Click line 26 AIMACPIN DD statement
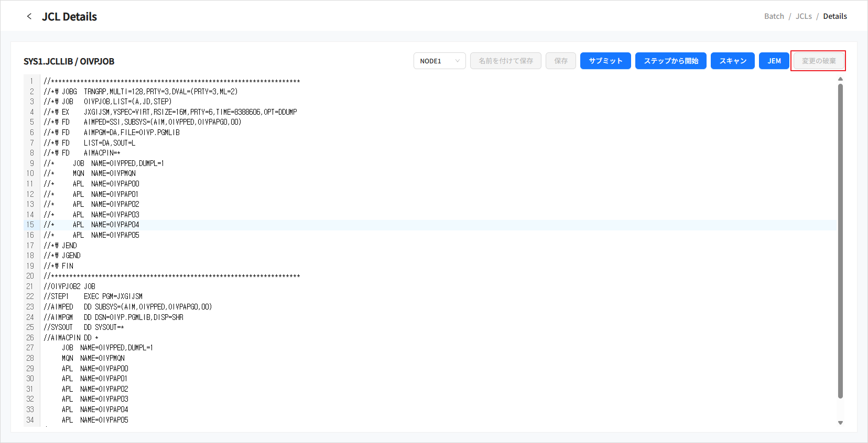 coord(71,338)
